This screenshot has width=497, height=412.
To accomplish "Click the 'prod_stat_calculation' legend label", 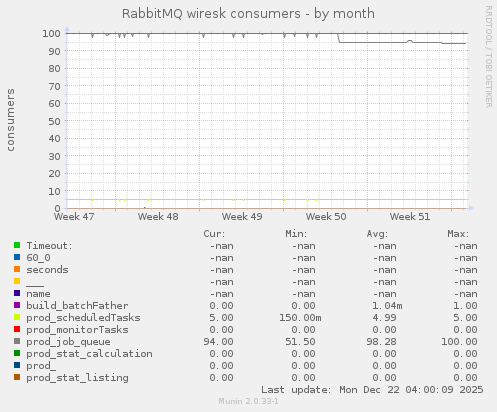I will pos(89,354).
